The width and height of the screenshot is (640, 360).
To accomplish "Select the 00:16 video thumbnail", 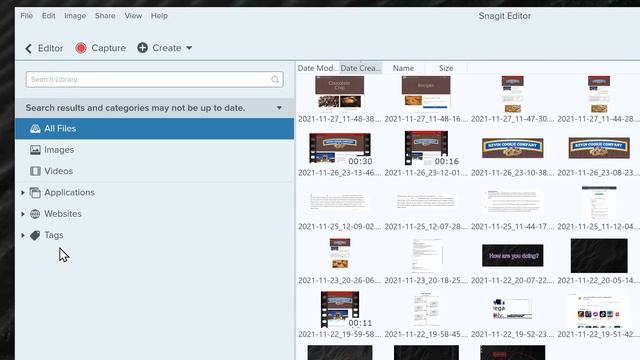I will [426, 148].
